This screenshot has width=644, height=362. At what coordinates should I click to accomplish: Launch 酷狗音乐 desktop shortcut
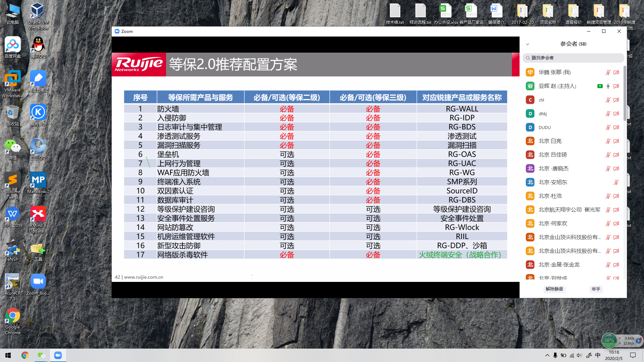coord(38,115)
